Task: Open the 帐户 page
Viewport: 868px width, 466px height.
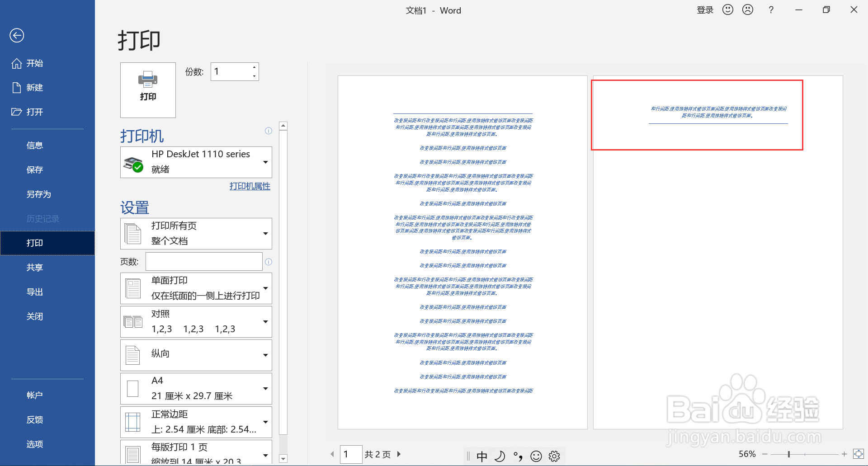Action: pyautogui.click(x=47, y=395)
